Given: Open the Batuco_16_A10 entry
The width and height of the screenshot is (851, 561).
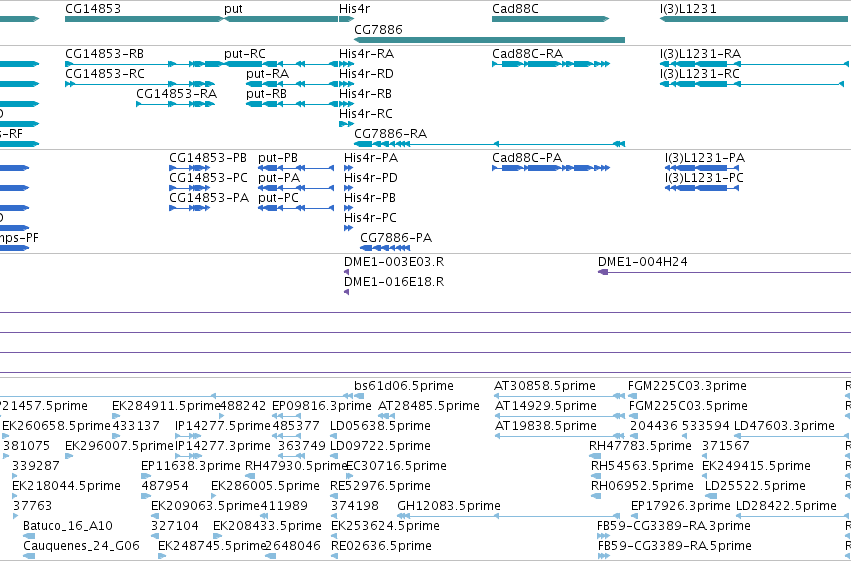Looking at the screenshot, I should point(68,526).
